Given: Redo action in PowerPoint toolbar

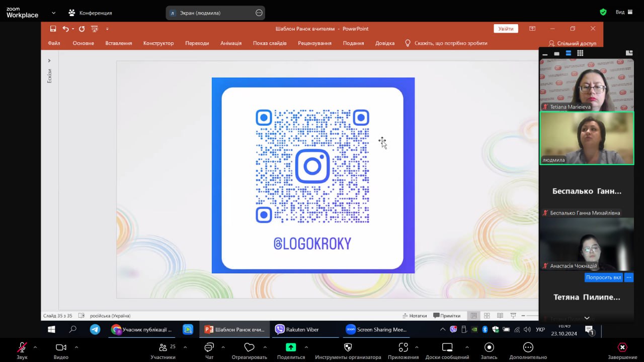Looking at the screenshot, I should 82,29.
